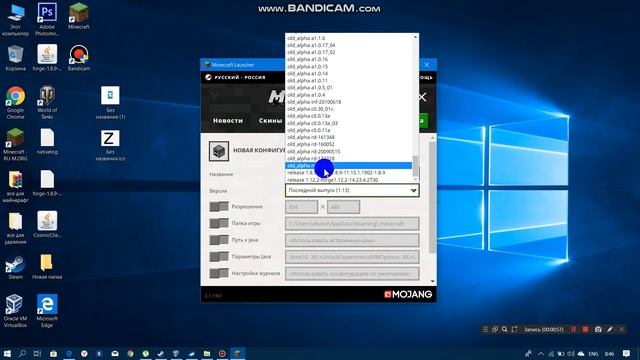640x360 pixels.
Task: Open the русский - Россия language selector
Action: [x=236, y=77]
